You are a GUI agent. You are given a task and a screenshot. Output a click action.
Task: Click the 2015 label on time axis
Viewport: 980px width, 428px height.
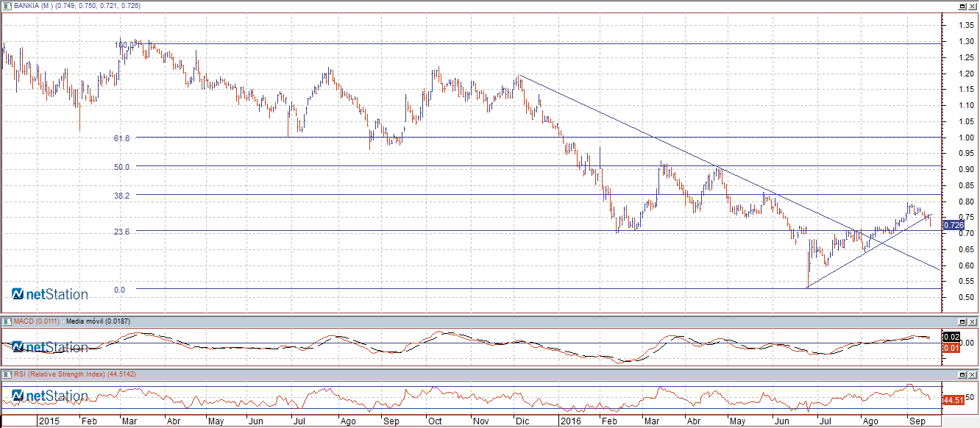click(49, 422)
